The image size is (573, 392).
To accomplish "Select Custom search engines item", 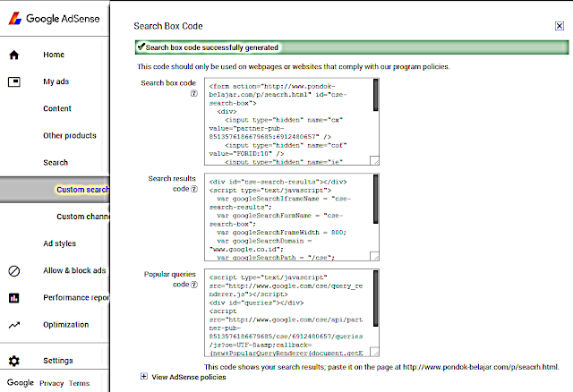I will click(82, 190).
